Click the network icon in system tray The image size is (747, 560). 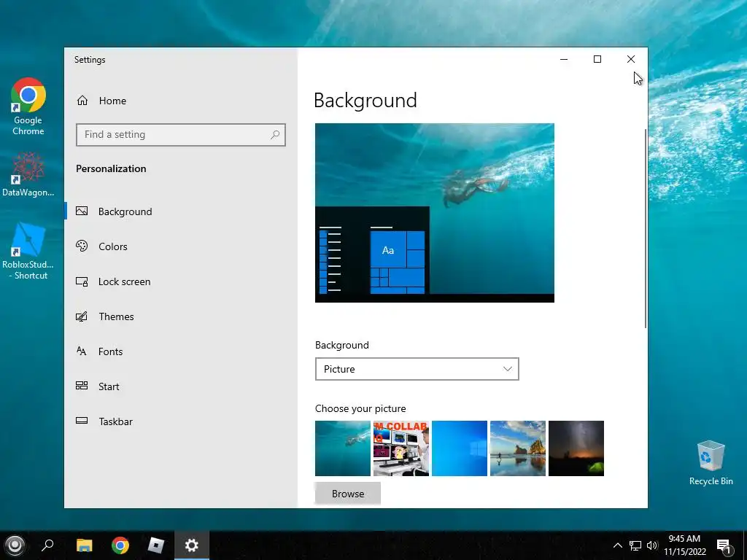tap(635, 545)
